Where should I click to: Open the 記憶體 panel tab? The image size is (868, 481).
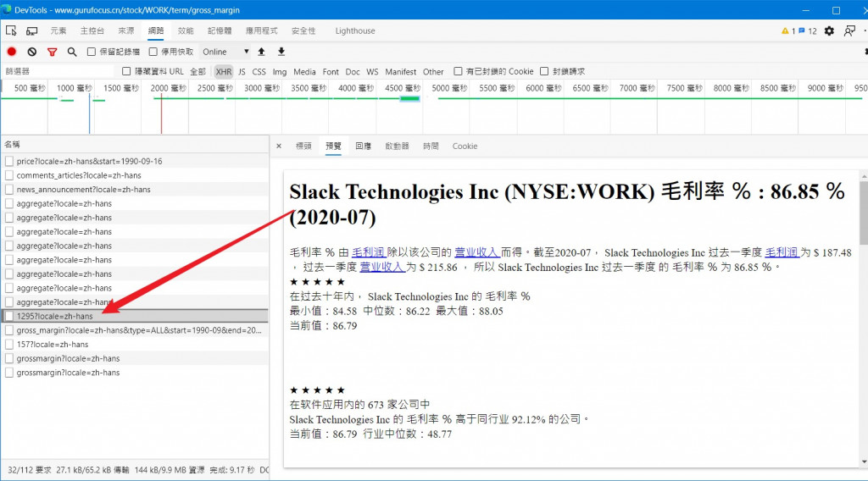(220, 31)
